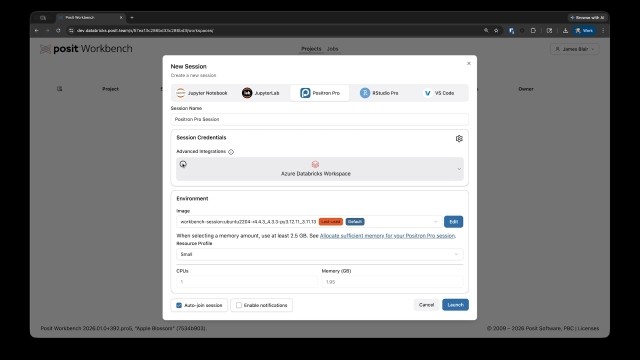Click the Positron Pro icon
The width and height of the screenshot is (640, 360).
tap(305, 93)
